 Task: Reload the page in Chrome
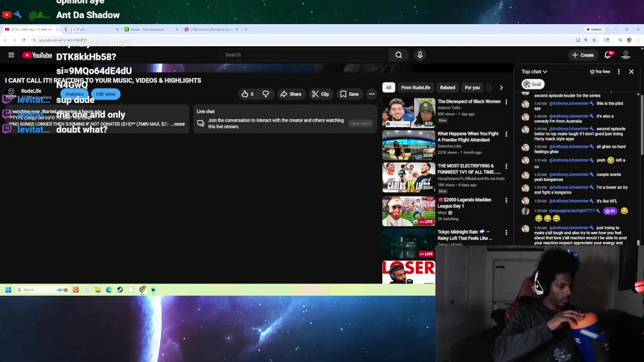(x=23, y=40)
